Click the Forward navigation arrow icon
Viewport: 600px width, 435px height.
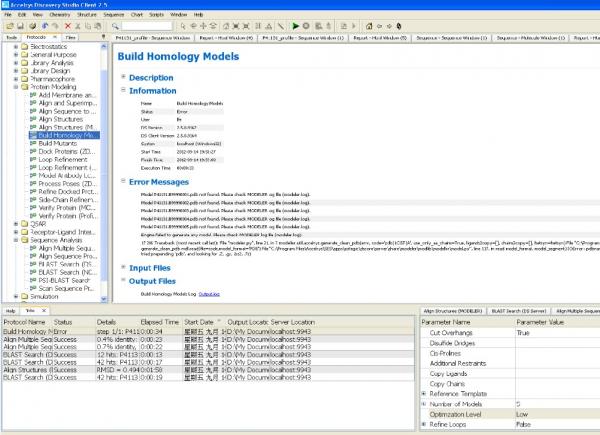(x=389, y=26)
